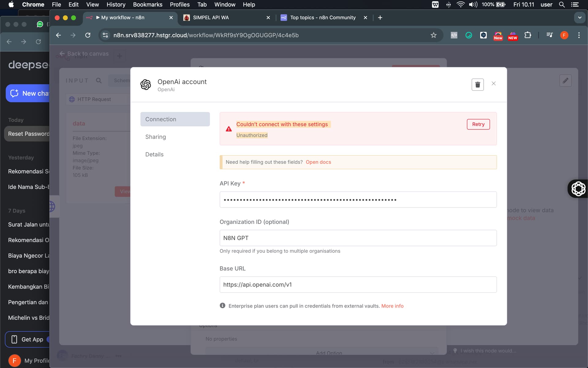The height and width of the screenshot is (368, 588).
Task: Retry the credential connection
Action: tap(478, 124)
